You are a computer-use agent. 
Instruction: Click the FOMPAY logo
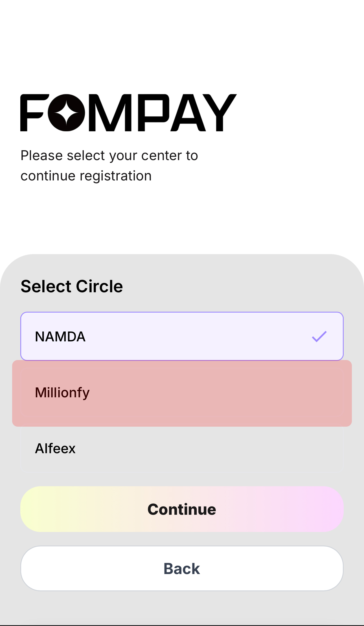point(128,113)
